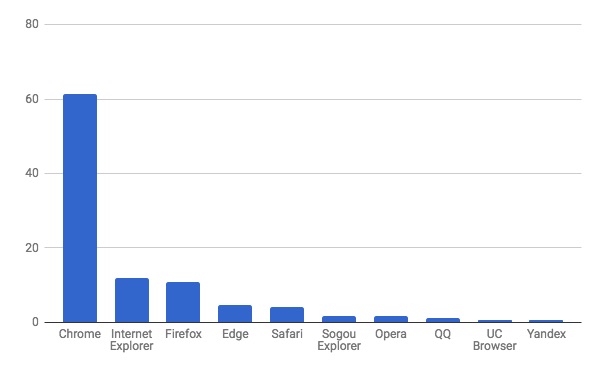
Task: Click the 20 y-axis value
Action: (32, 248)
